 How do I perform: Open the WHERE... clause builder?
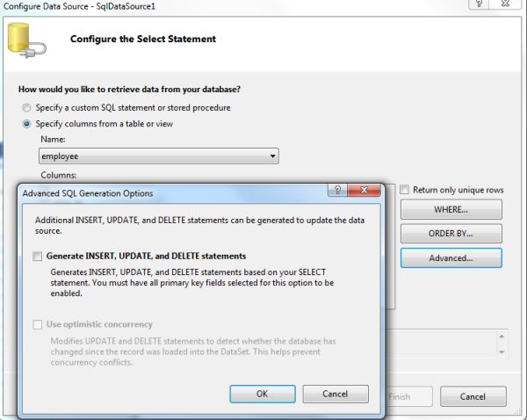pos(451,210)
